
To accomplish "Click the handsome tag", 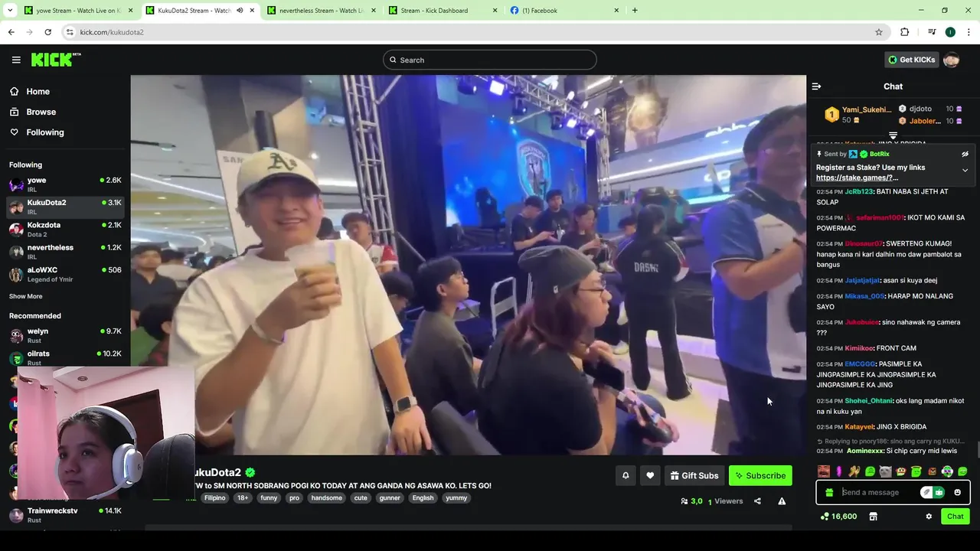I will click(327, 497).
